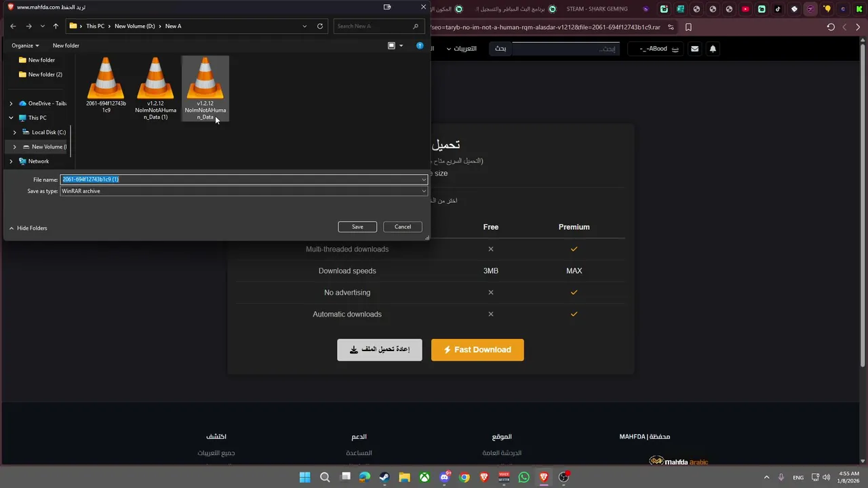Click the browser reload icon

click(831, 27)
